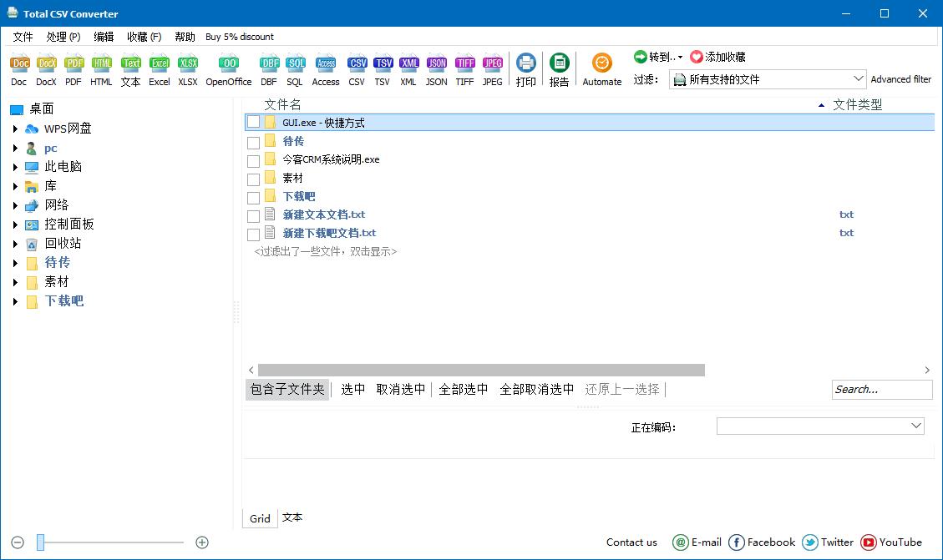Click the heart Add Favorite (添加收藏) icon

(x=697, y=57)
